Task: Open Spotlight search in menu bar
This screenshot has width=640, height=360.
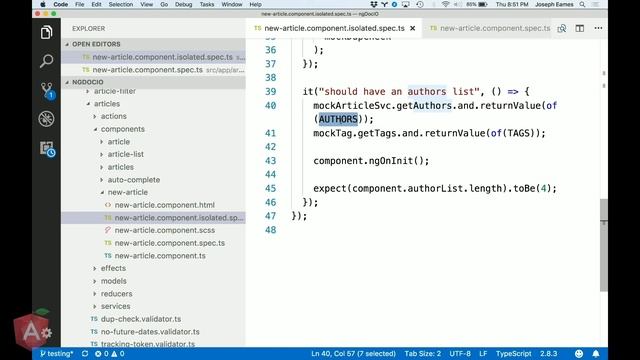Action: [582, 4]
